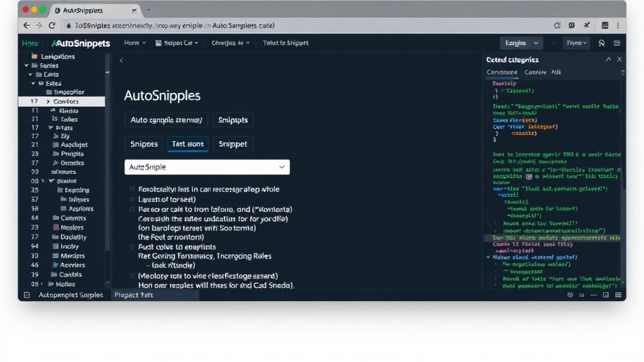
Task: Select the radio beside 'Layeett of tor eeal)'
Action: pyautogui.click(x=132, y=199)
